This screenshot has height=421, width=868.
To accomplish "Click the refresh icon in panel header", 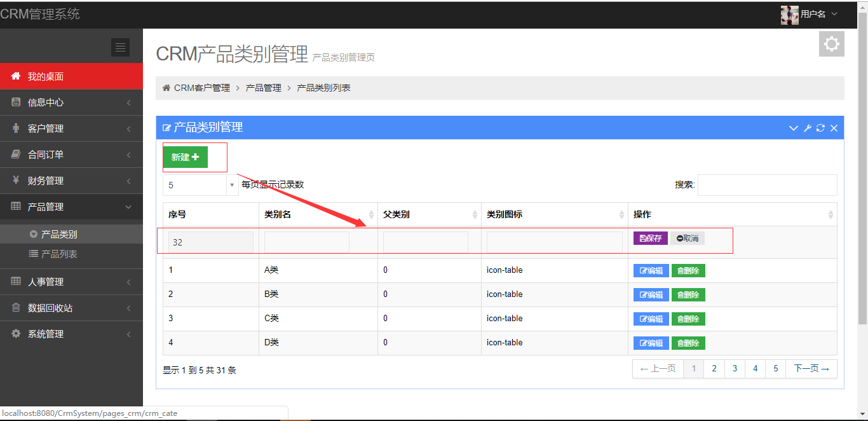I will 820,128.
